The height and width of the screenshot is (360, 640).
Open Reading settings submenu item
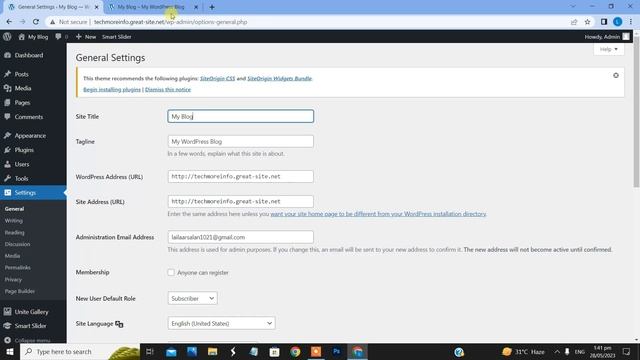14,232
